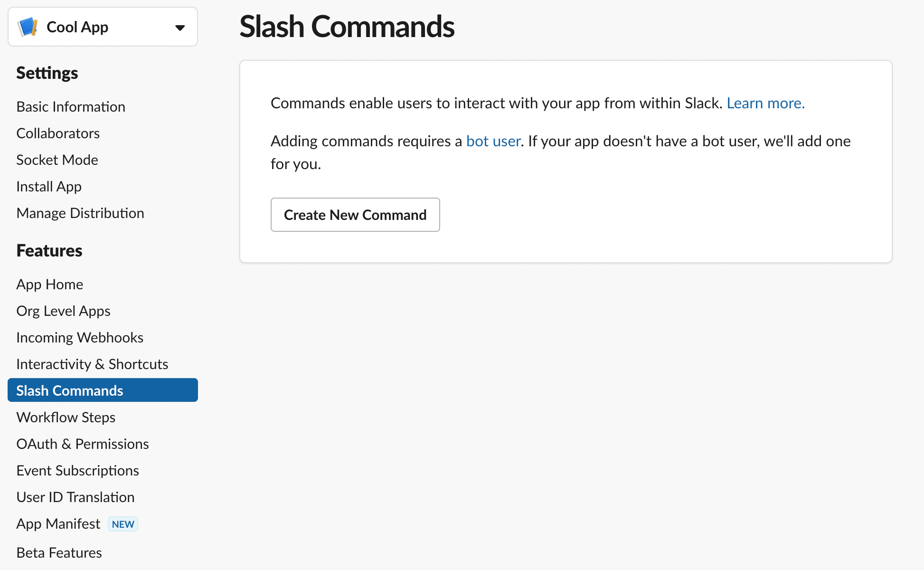
Task: Click Create New Command button
Action: click(355, 215)
